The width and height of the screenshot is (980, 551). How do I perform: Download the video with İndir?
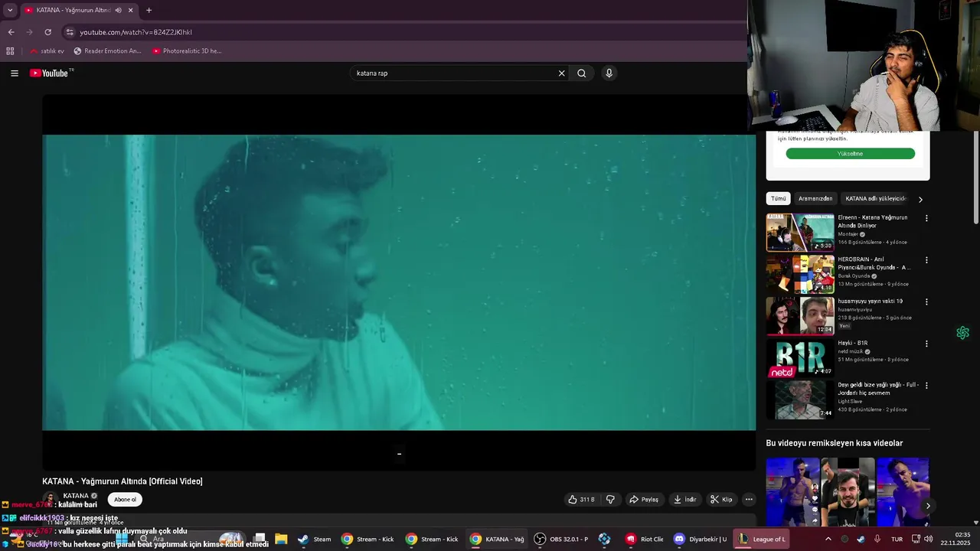click(685, 500)
